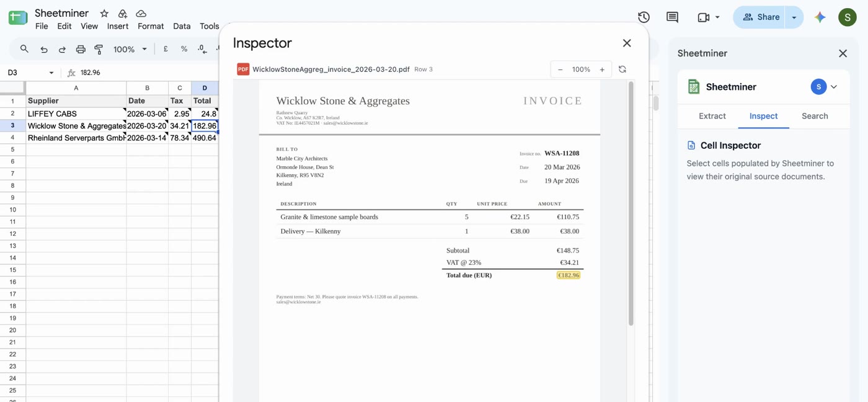Click the formula bar showing 182.96
The height and width of the screenshot is (402, 868).
tap(149, 73)
